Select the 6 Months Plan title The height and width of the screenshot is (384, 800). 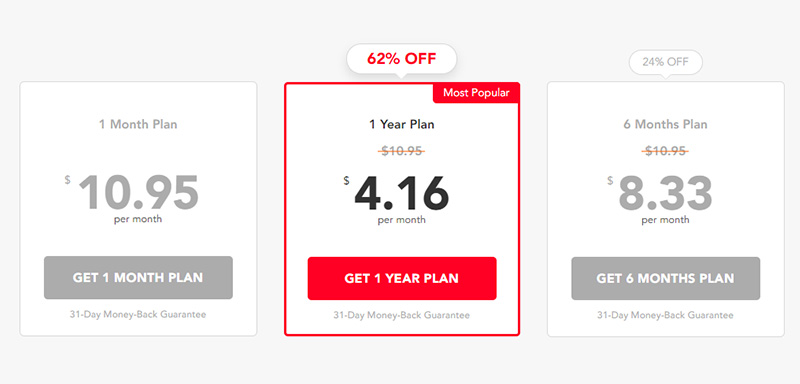click(665, 124)
